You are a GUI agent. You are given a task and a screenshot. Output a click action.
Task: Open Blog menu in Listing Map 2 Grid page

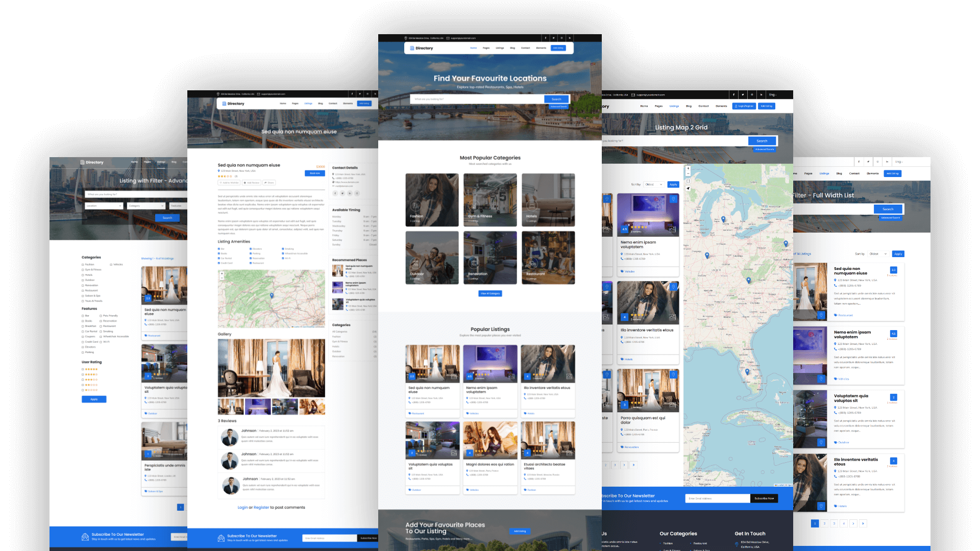[689, 106]
